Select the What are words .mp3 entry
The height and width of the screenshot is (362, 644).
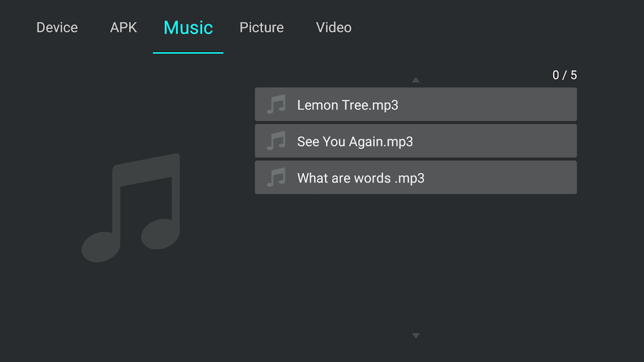(416, 177)
